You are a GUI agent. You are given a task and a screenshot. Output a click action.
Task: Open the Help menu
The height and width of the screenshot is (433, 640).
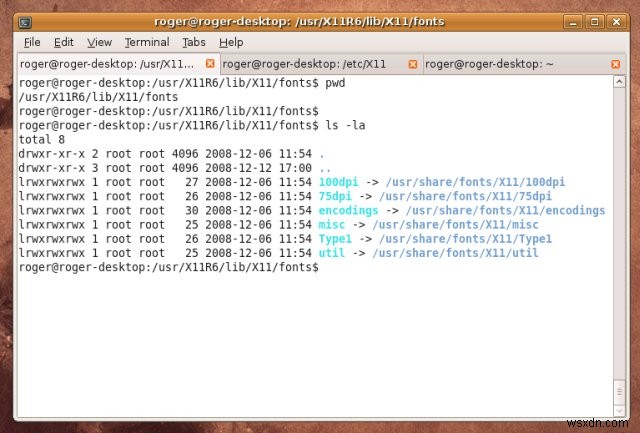coord(231,42)
